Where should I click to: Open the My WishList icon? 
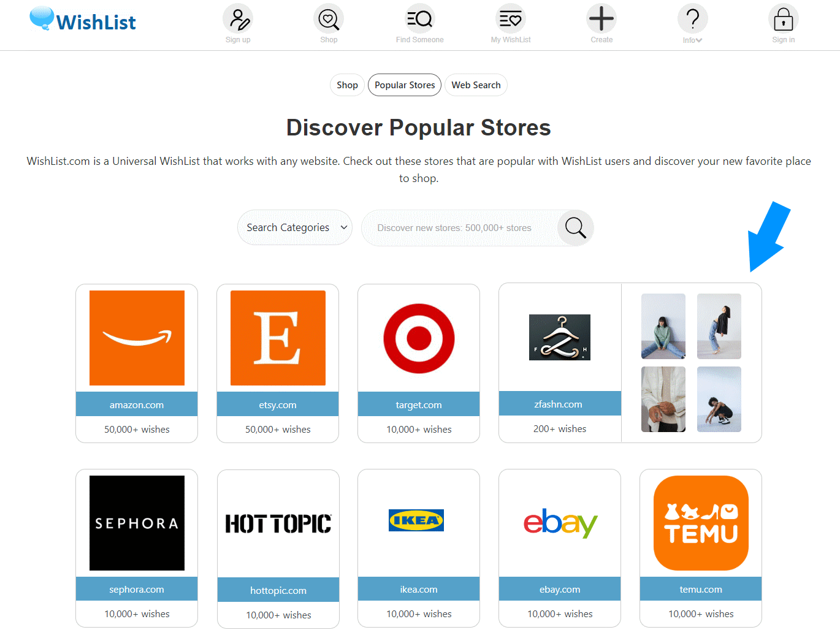pyautogui.click(x=510, y=20)
